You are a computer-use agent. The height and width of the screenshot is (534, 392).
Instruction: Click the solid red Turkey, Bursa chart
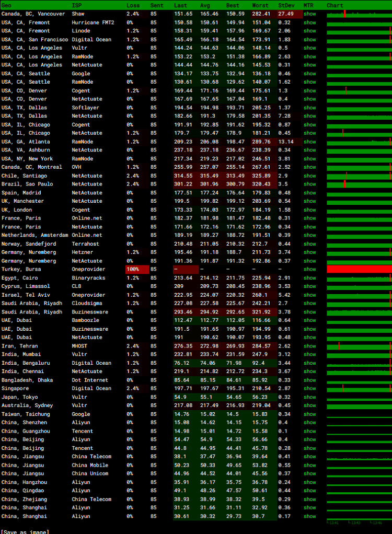coord(359,270)
